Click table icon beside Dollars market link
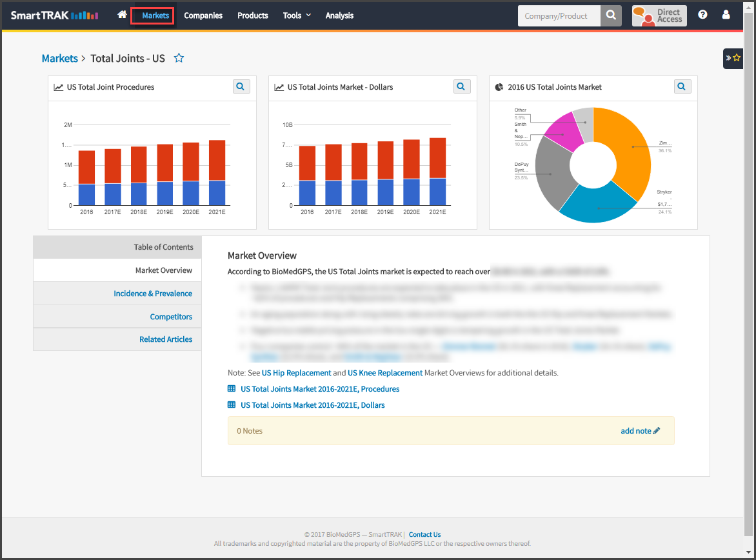Screen dimensions: 756x560 coord(232,405)
